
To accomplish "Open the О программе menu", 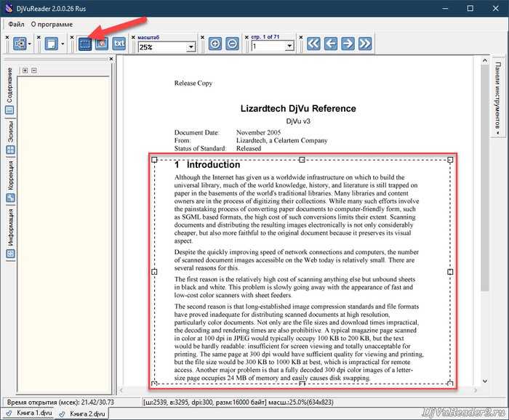I will (52, 24).
